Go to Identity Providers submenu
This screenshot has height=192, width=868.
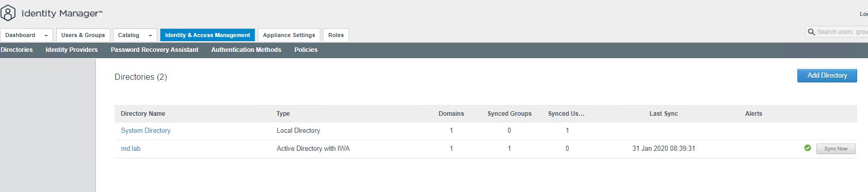pos(72,50)
